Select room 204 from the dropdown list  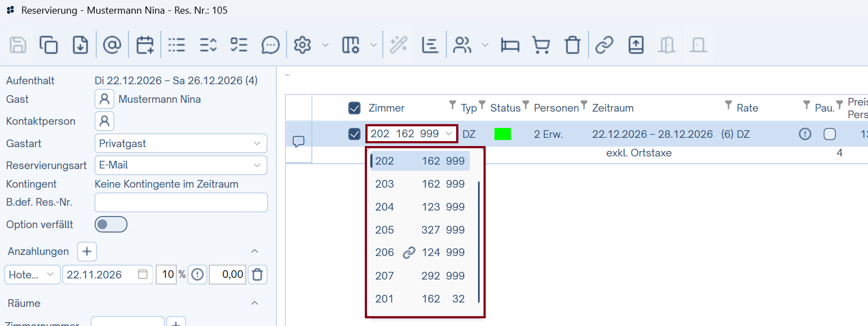(420, 207)
